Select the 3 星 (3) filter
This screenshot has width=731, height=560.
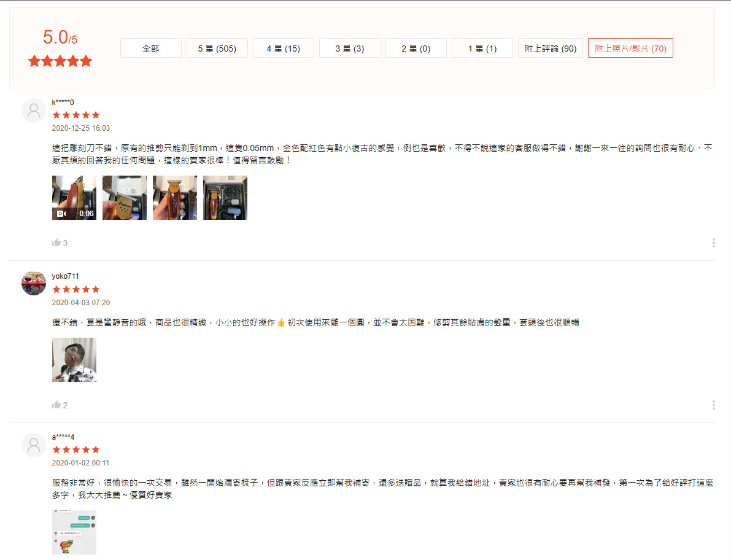pyautogui.click(x=350, y=49)
